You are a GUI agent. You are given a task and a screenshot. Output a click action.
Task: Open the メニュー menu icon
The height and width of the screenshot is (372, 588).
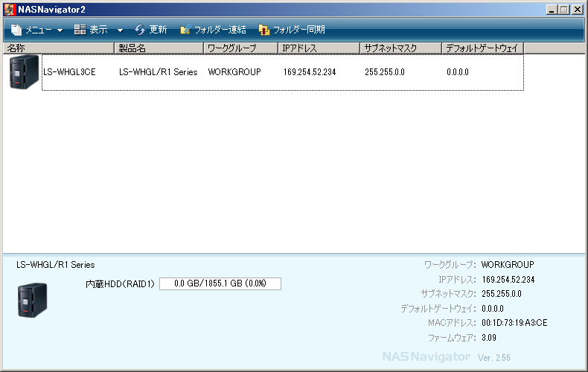click(16, 30)
